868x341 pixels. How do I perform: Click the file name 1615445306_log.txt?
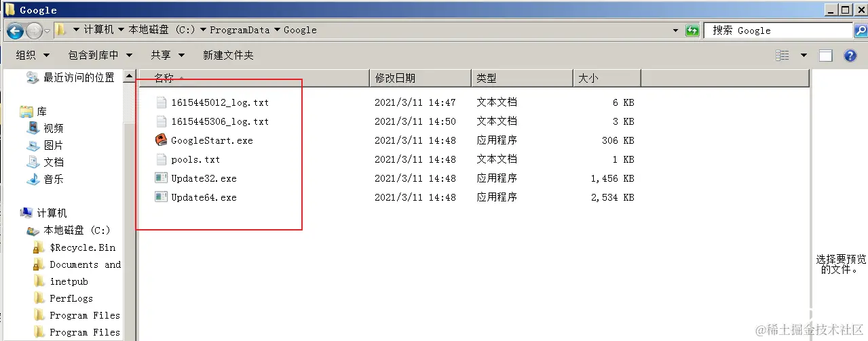click(x=220, y=121)
